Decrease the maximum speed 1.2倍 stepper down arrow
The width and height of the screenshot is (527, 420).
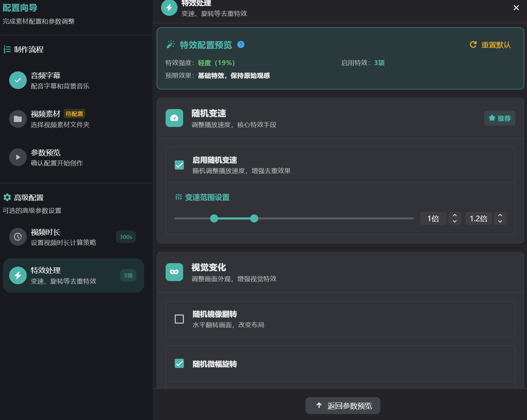(500, 221)
